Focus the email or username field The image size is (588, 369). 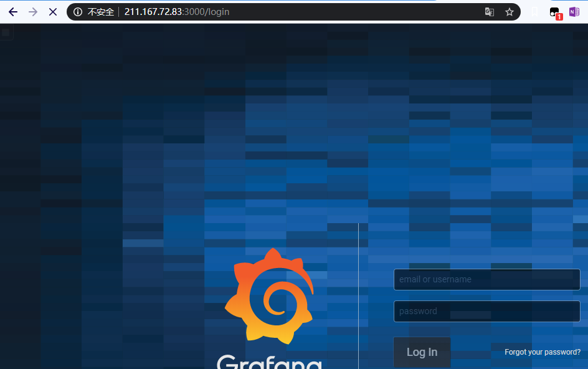[x=486, y=280]
